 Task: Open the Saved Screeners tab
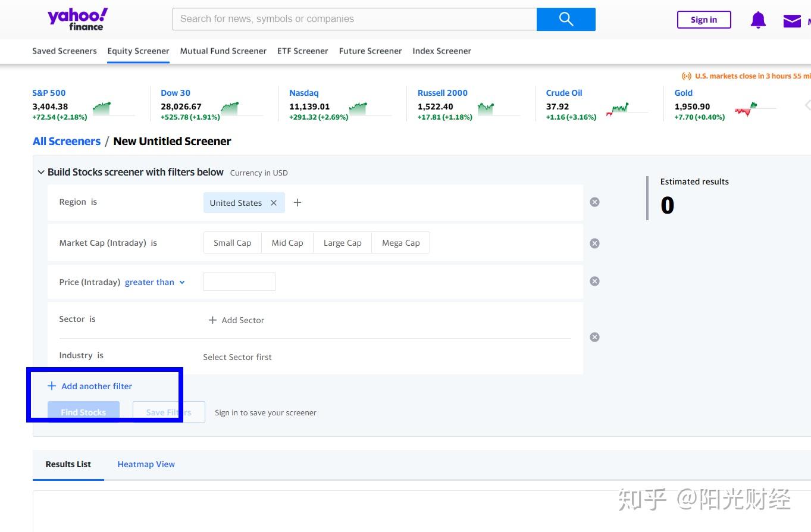coord(64,51)
